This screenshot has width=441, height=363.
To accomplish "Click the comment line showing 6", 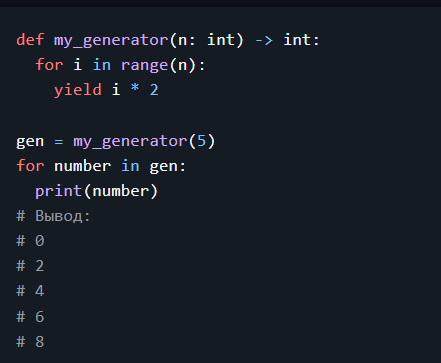I will coord(30,317).
